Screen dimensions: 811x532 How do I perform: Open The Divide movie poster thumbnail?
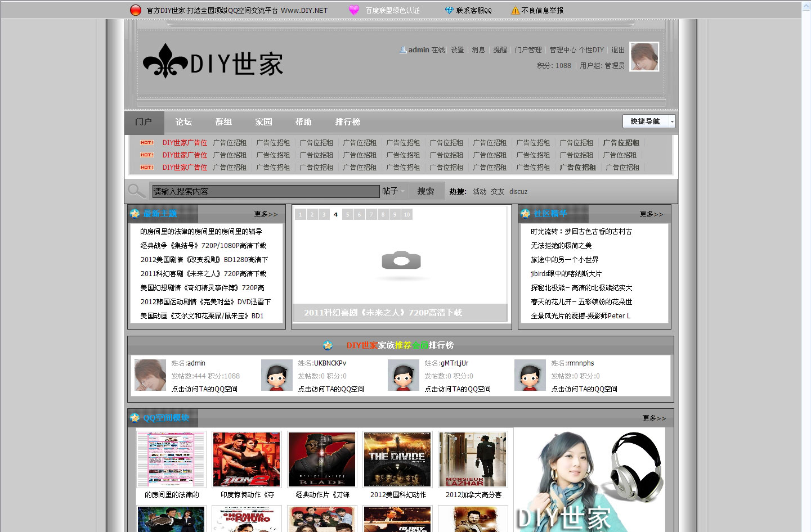[x=397, y=459]
